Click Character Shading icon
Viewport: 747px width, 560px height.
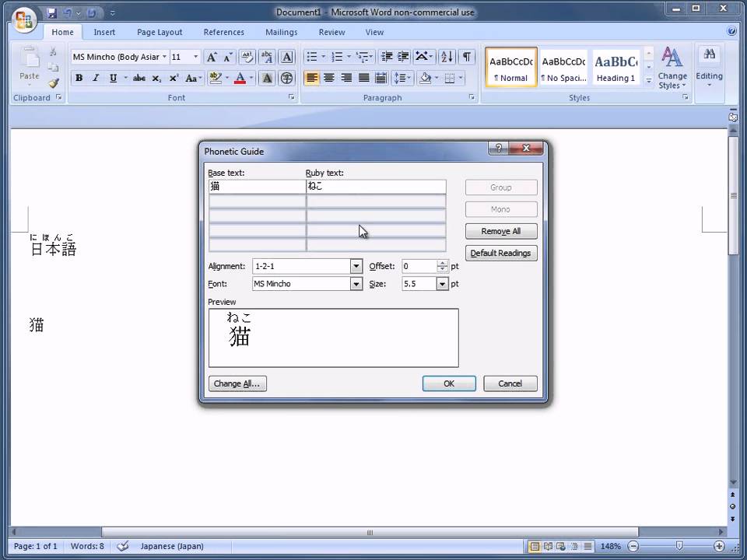(x=267, y=78)
